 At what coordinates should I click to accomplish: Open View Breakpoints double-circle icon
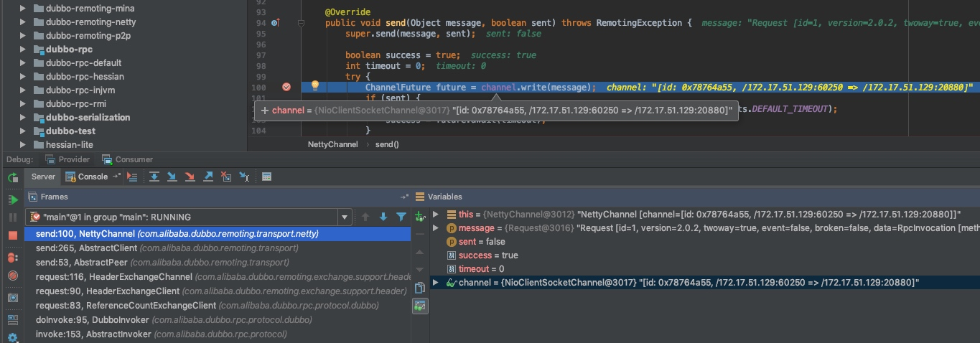coord(13,257)
